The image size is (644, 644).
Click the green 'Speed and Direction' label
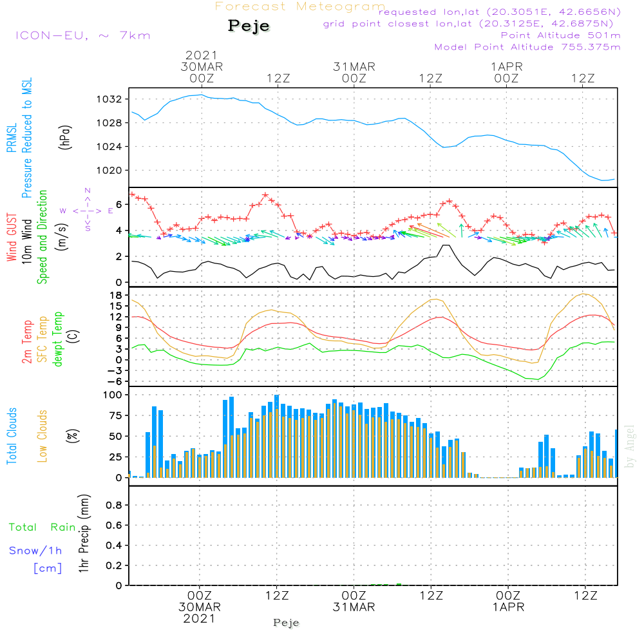(x=42, y=237)
